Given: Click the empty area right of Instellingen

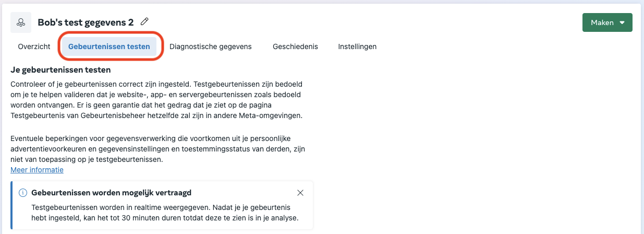Looking at the screenshot, I should (x=495, y=46).
